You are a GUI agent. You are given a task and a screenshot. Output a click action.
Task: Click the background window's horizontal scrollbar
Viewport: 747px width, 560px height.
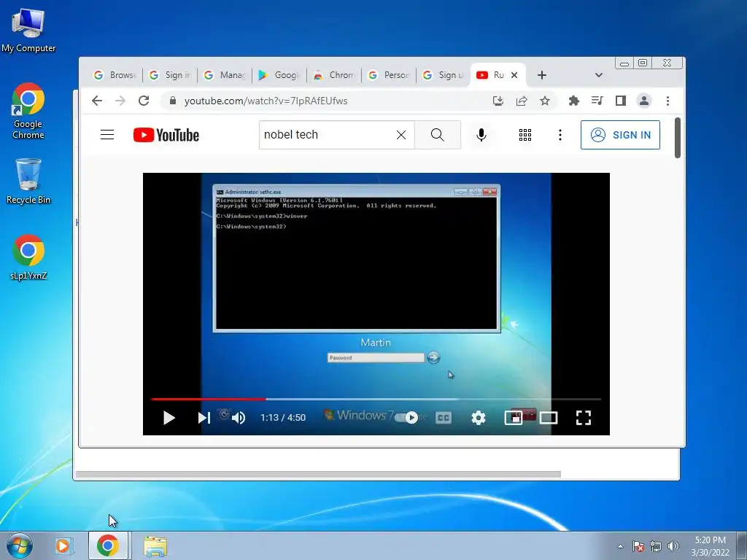pyautogui.click(x=318, y=474)
